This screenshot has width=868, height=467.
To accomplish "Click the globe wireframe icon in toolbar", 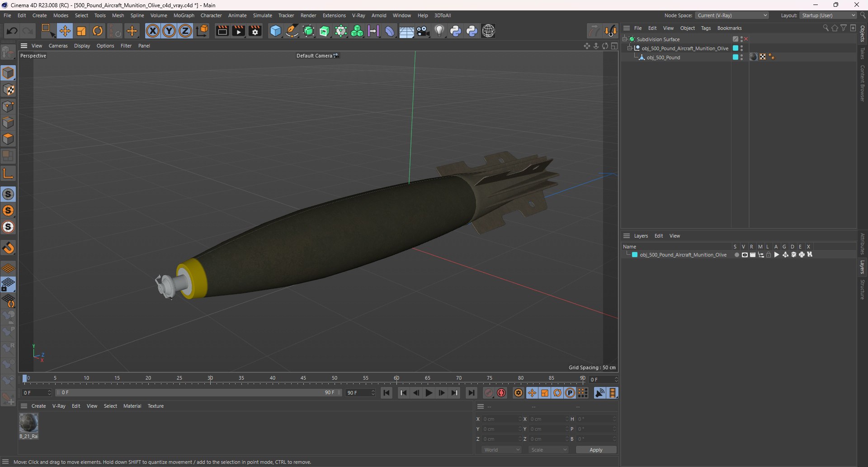I will 489,31.
